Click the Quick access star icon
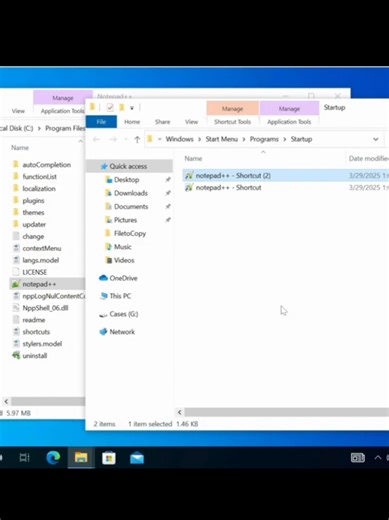The width and height of the screenshot is (389, 520). [104, 166]
